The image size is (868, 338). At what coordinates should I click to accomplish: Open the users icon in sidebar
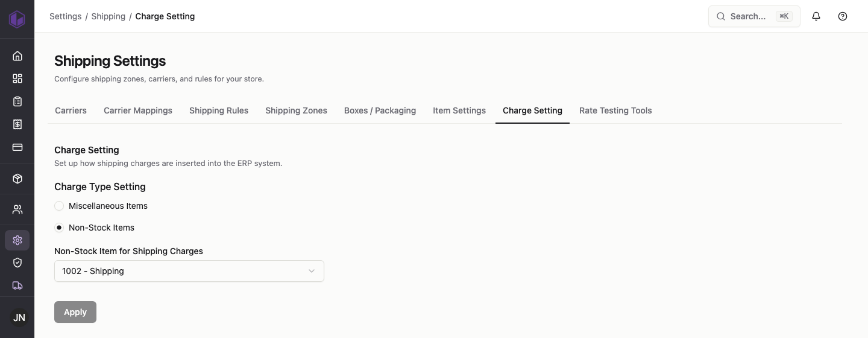[17, 209]
